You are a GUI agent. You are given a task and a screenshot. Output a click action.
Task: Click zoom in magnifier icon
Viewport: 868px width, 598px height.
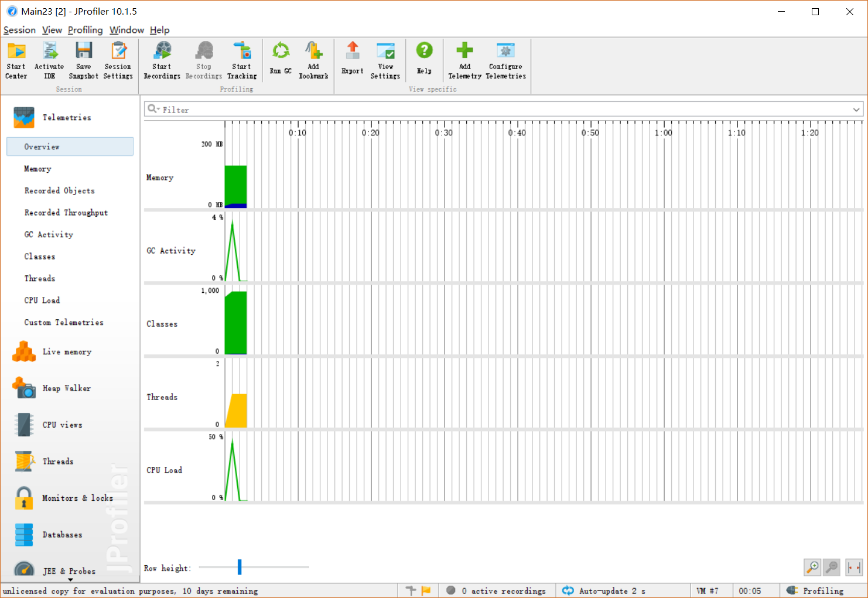(x=812, y=567)
